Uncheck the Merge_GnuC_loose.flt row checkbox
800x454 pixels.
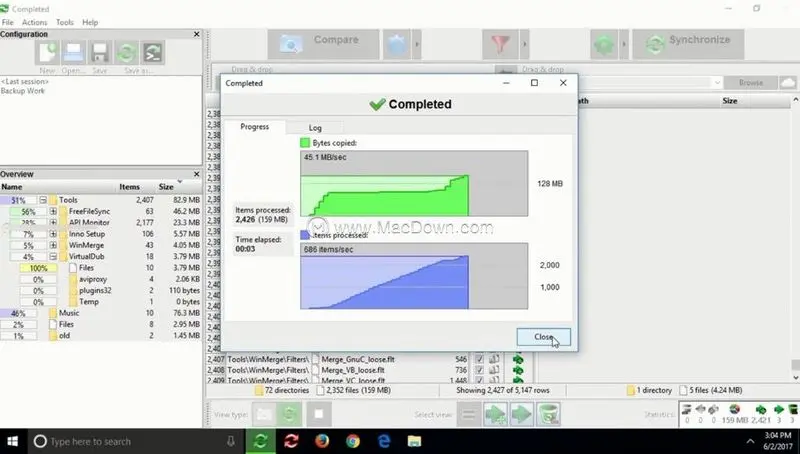click(x=479, y=359)
